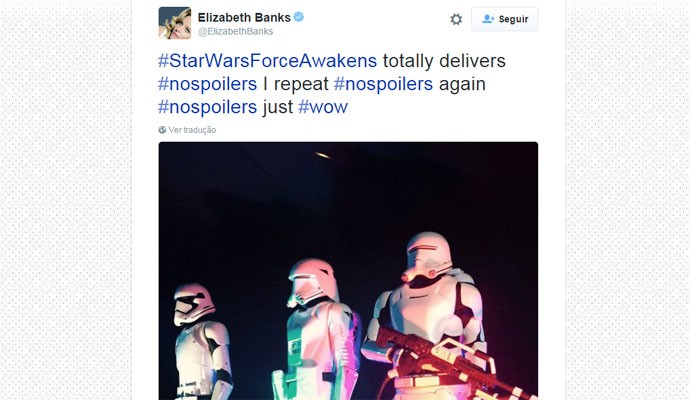
Task: Click the blue verified badge icon
Action: [x=299, y=17]
